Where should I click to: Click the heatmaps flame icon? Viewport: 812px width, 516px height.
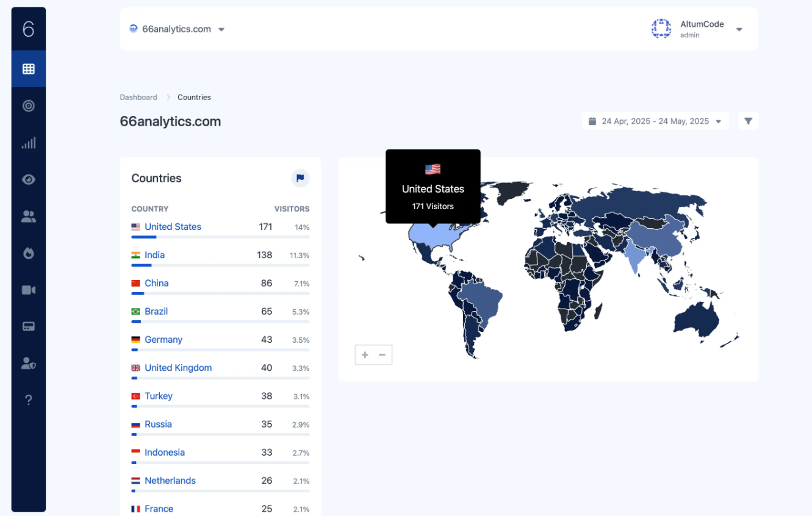click(29, 253)
